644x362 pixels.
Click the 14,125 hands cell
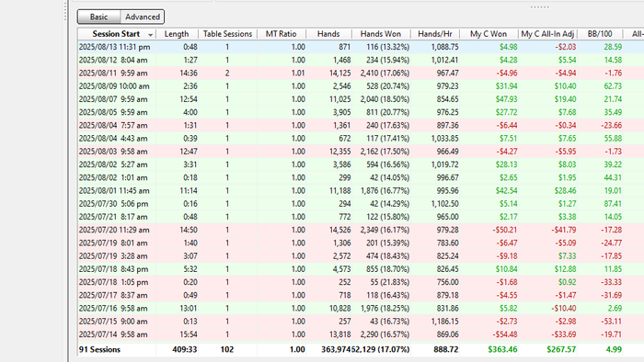[x=339, y=74]
